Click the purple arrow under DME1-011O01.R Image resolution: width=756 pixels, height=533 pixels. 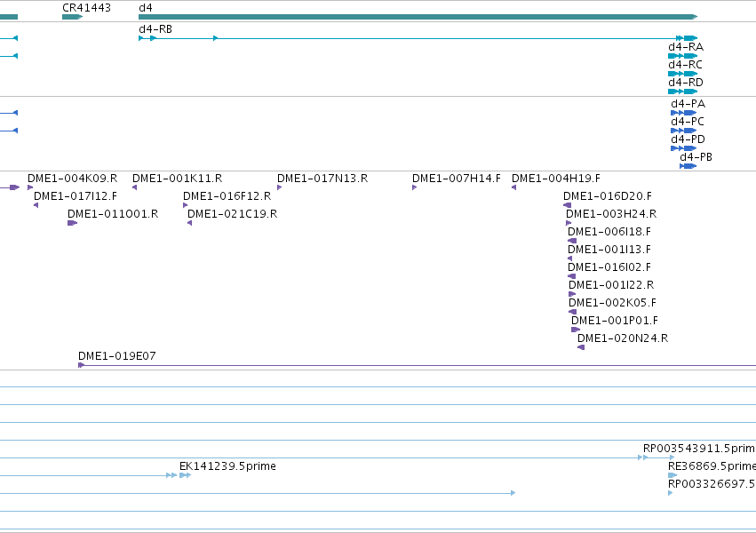point(72,223)
